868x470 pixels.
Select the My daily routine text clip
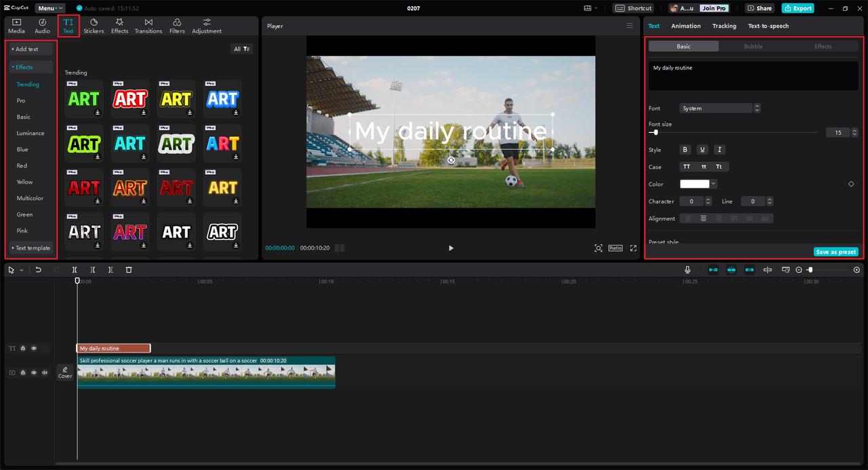tap(113, 349)
